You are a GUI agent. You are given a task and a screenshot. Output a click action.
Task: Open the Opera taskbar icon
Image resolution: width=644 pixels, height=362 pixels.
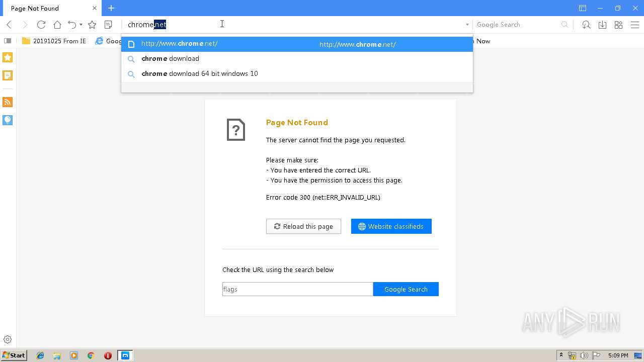pyautogui.click(x=108, y=355)
